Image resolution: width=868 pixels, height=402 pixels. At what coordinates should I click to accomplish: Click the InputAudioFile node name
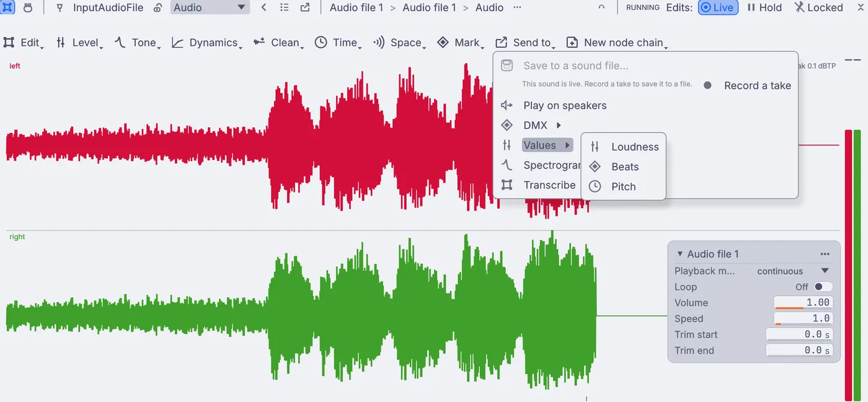tap(108, 7)
